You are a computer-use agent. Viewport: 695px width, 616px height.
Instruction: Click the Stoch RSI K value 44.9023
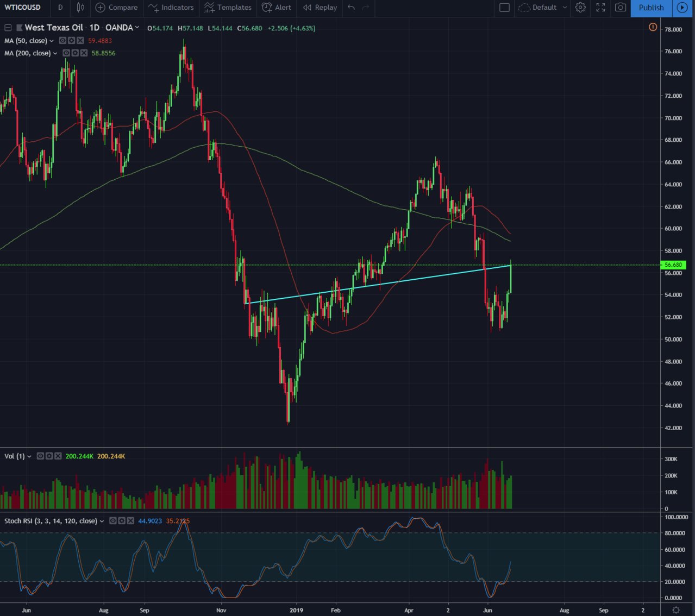point(150,521)
